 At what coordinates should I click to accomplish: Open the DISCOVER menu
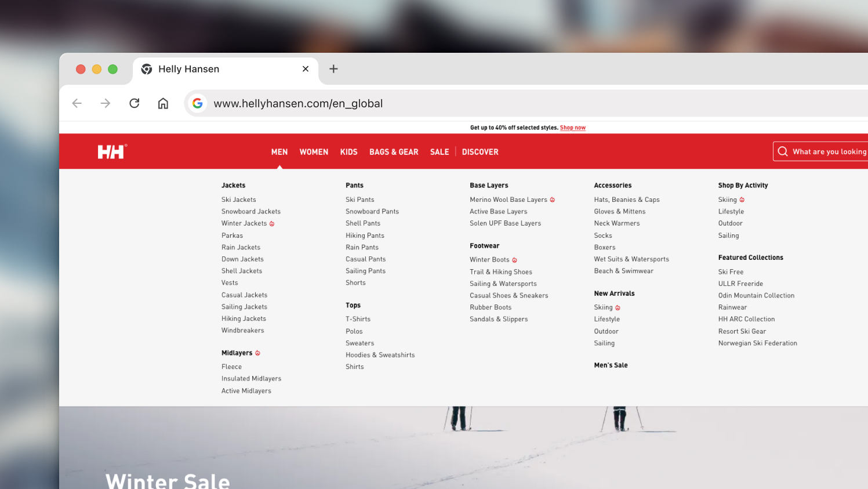[x=480, y=151]
